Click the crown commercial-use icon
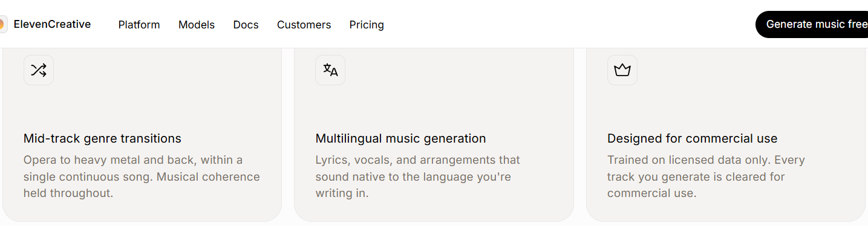This screenshot has width=868, height=226. click(x=622, y=70)
